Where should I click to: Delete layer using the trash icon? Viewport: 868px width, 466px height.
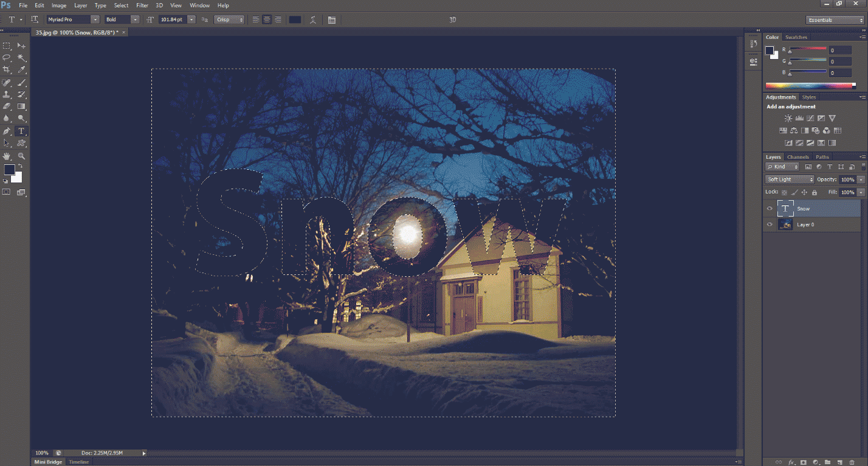[852, 462]
